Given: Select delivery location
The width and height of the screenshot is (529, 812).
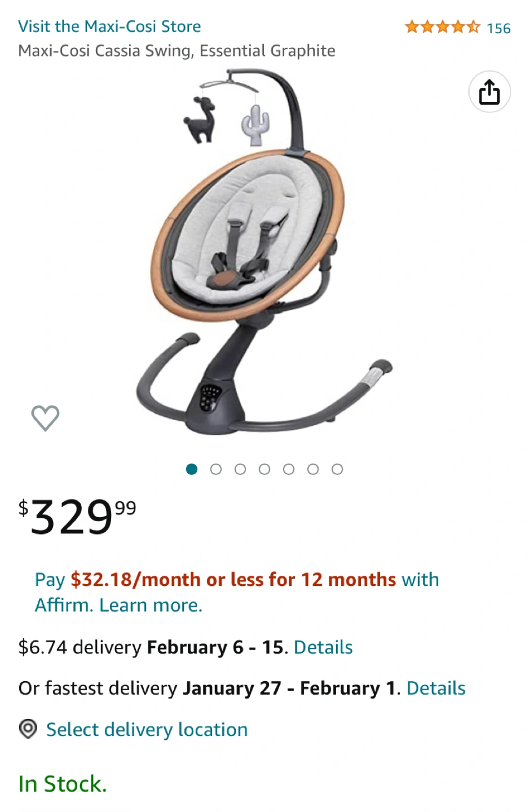Looking at the screenshot, I should [147, 730].
